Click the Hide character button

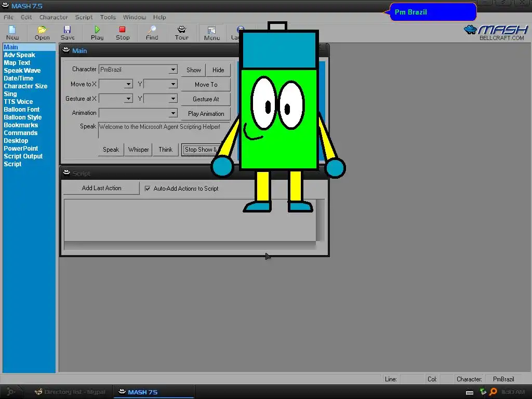[218, 70]
